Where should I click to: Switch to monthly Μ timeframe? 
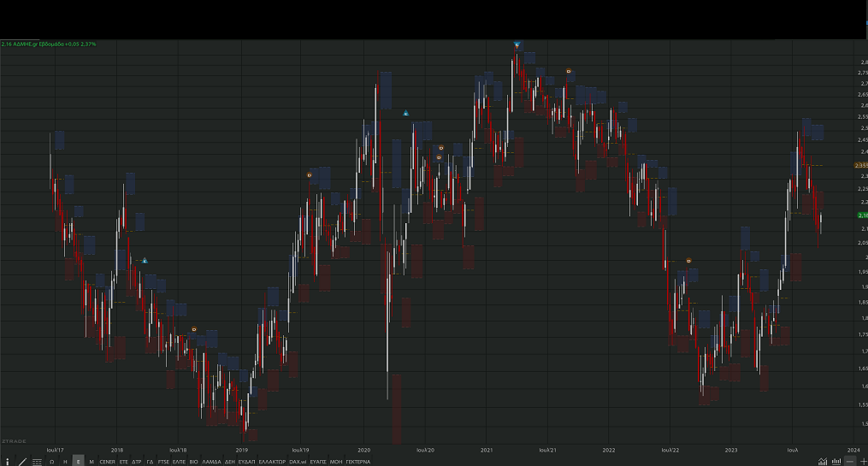92,461
